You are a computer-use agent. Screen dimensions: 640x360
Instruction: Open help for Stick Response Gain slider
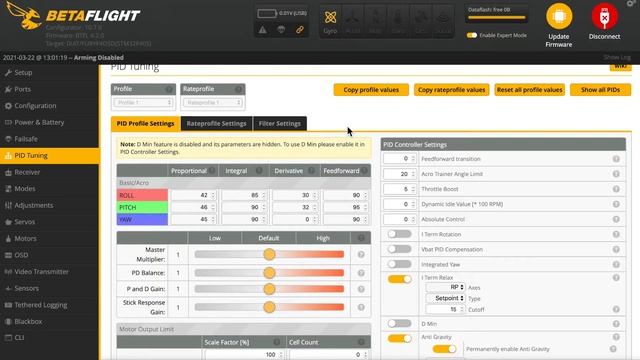tap(361, 307)
